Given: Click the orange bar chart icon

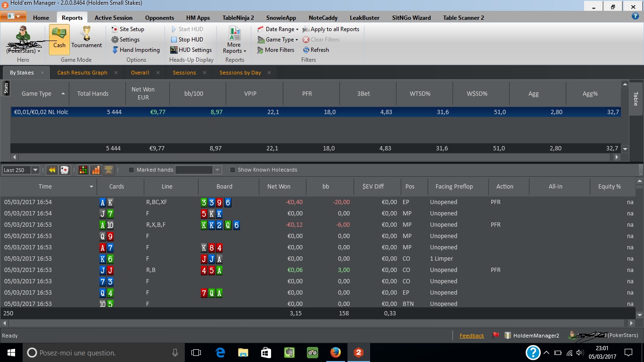Looking at the screenshot, I should point(96,170).
